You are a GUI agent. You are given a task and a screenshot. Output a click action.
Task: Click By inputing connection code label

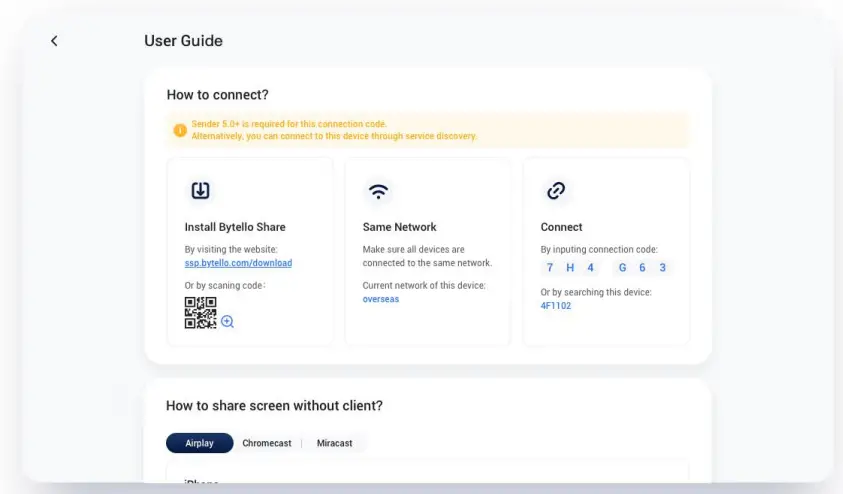click(x=599, y=249)
